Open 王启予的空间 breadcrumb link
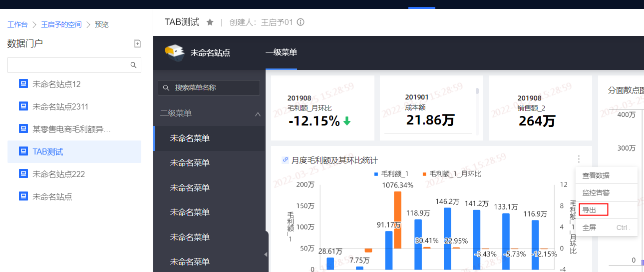644x272 pixels. (x=61, y=24)
